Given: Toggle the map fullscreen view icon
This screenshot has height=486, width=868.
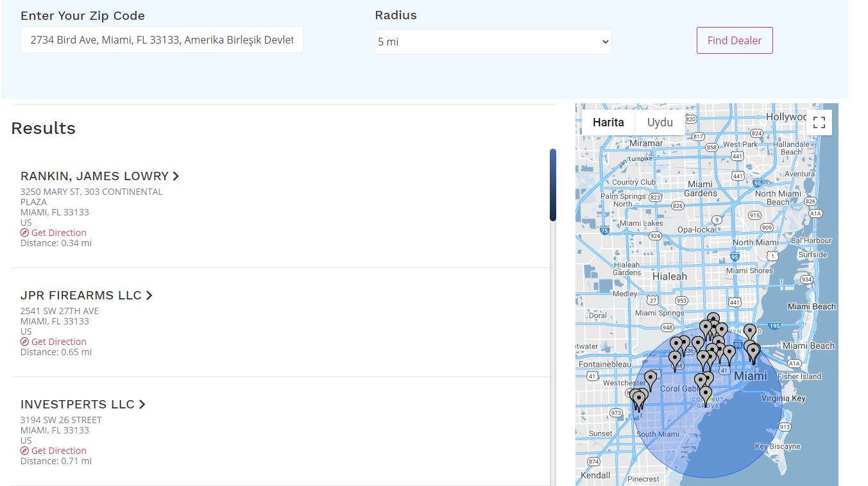Looking at the screenshot, I should 819,122.
